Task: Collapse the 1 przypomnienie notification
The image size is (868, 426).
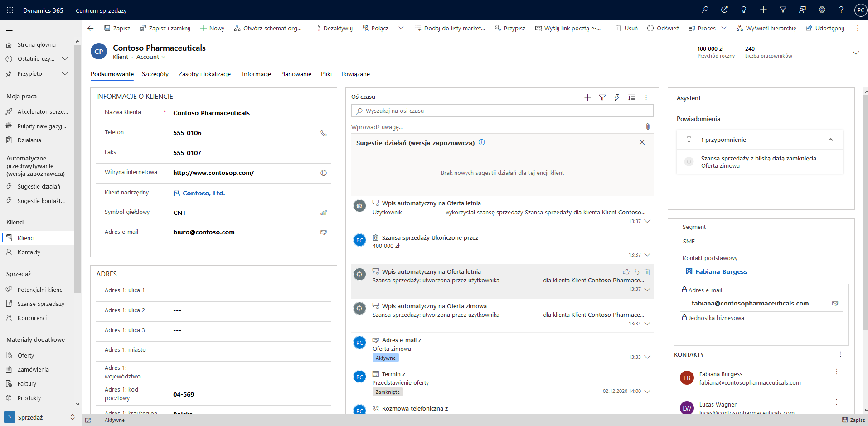Action: click(831, 140)
